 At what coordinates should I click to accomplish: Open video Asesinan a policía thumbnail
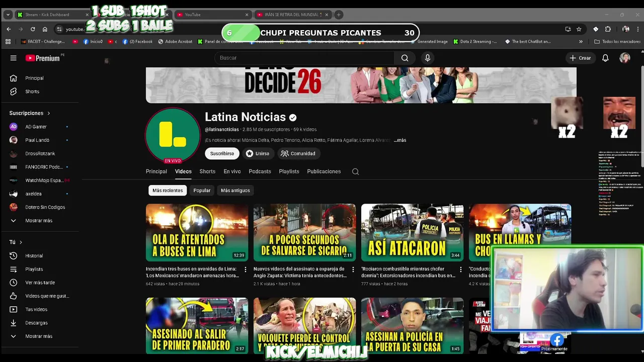pos(412,325)
